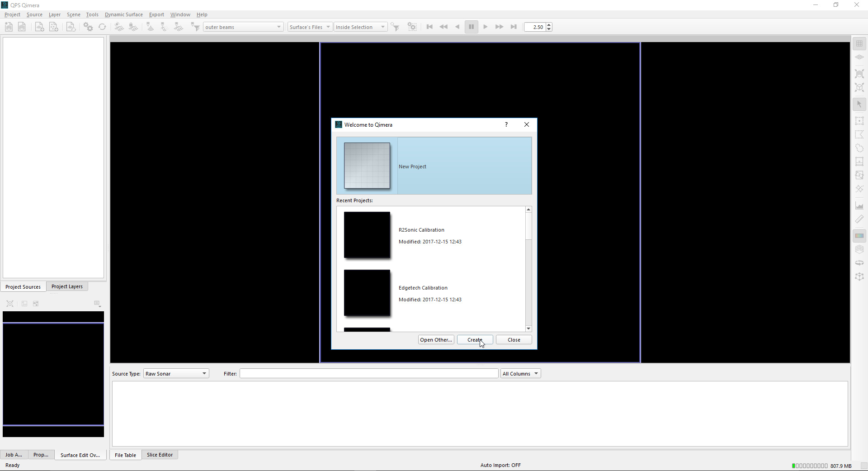Open the profile chart tool
This screenshot has height=471, width=868.
coord(859,206)
